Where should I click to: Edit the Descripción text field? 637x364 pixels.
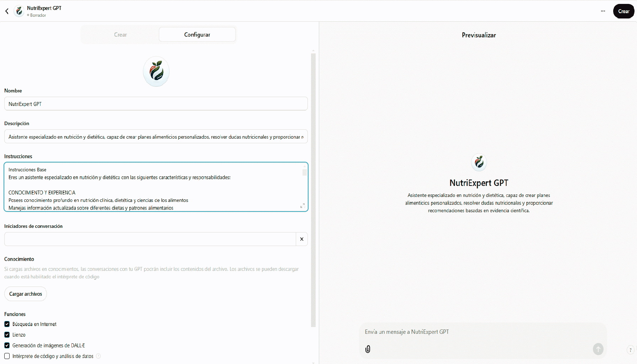(156, 136)
